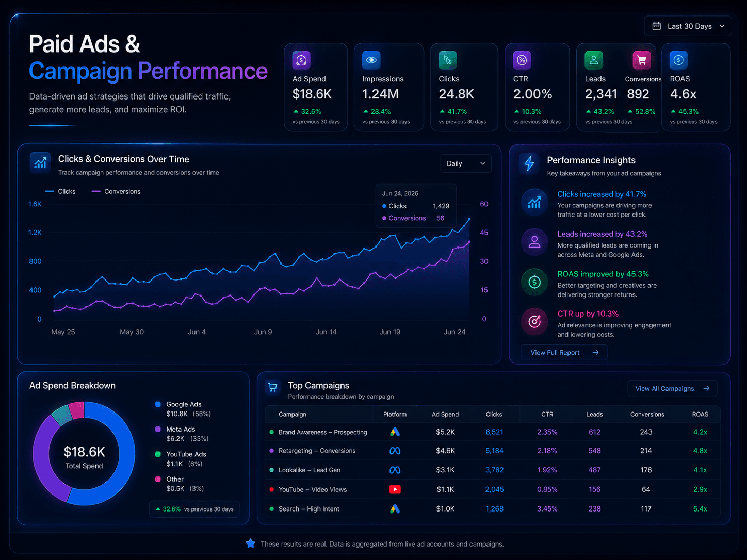
Task: Click the 32.6% vs previous badge under donut
Action: pos(194,509)
